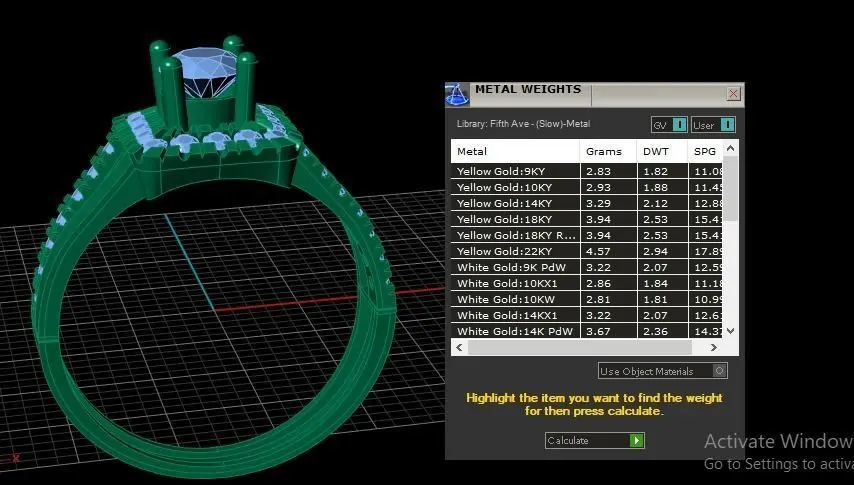The width and height of the screenshot is (854, 485).
Task: Click the Metal column header
Action: tap(515, 151)
